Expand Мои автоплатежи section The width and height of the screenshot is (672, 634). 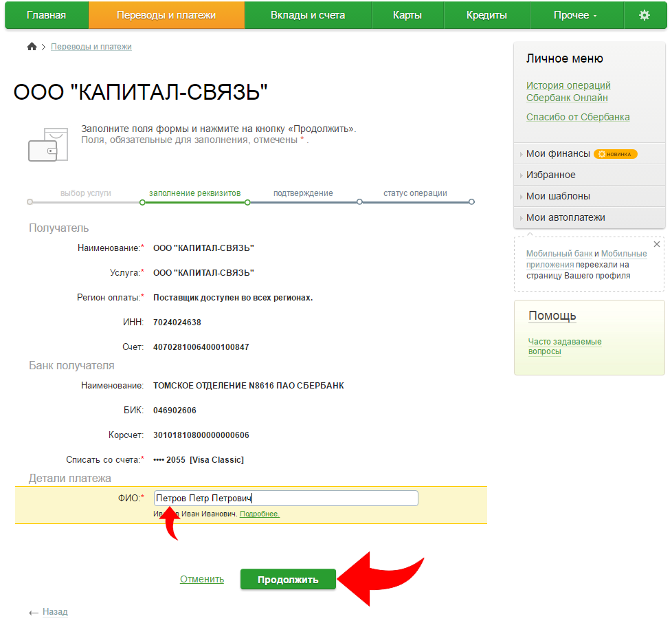[x=565, y=218]
